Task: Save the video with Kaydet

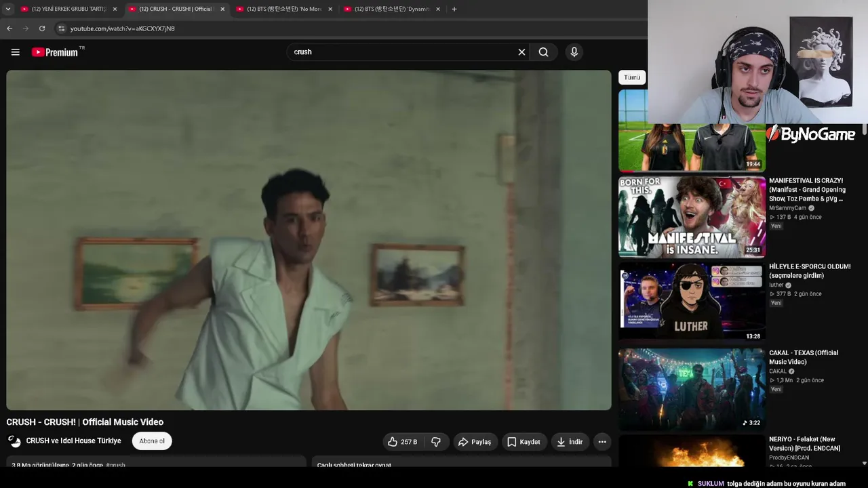Action: pos(524,442)
